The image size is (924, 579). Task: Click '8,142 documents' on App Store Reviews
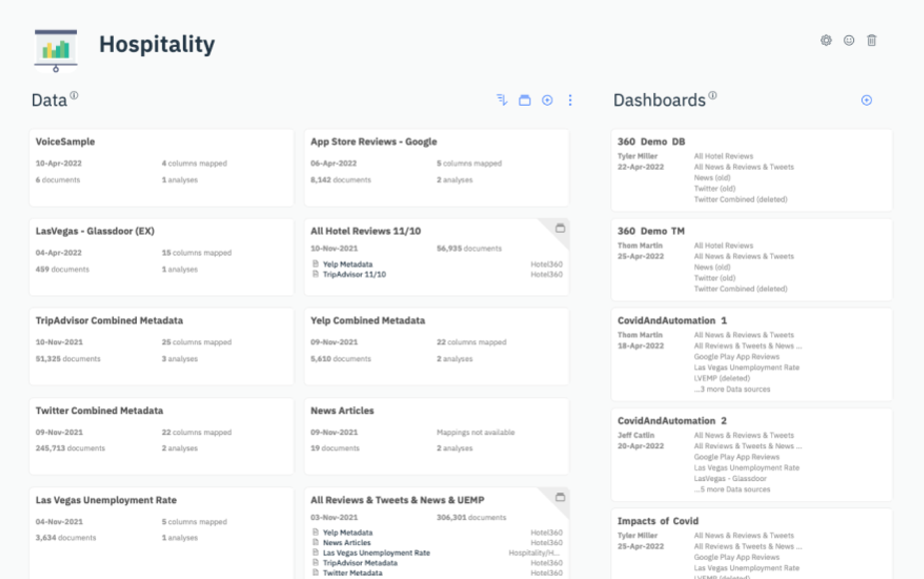[341, 180]
